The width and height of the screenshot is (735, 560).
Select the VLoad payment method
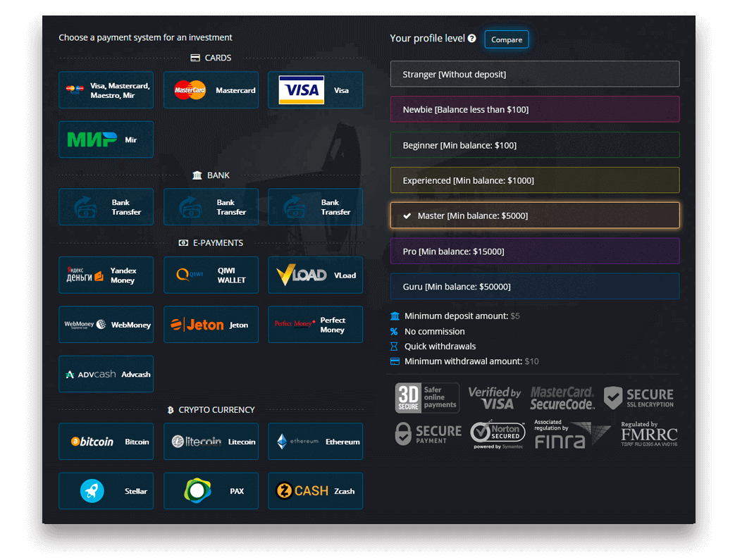[x=316, y=275]
